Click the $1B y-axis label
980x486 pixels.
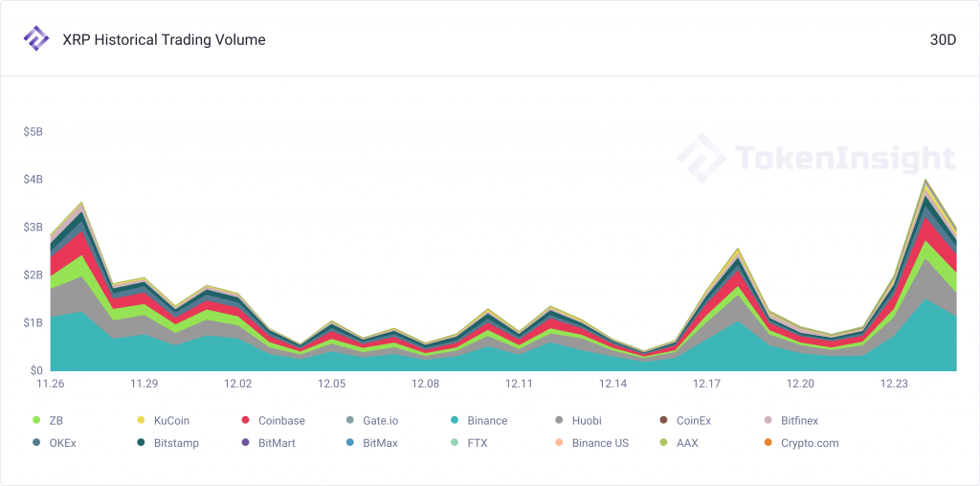pyautogui.click(x=33, y=323)
